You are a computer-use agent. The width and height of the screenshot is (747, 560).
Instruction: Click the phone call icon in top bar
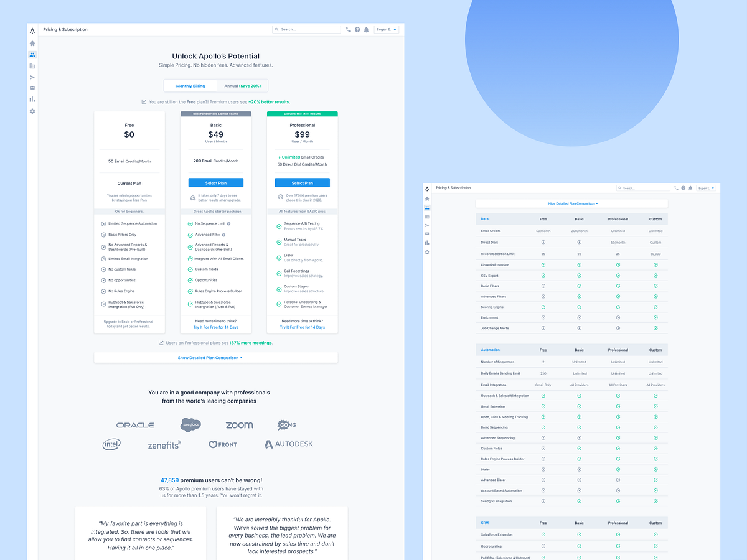pyautogui.click(x=349, y=29)
